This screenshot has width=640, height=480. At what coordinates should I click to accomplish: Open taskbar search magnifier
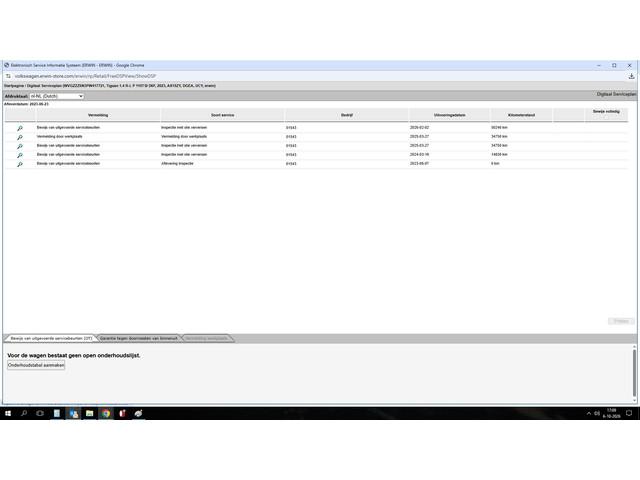(24, 413)
